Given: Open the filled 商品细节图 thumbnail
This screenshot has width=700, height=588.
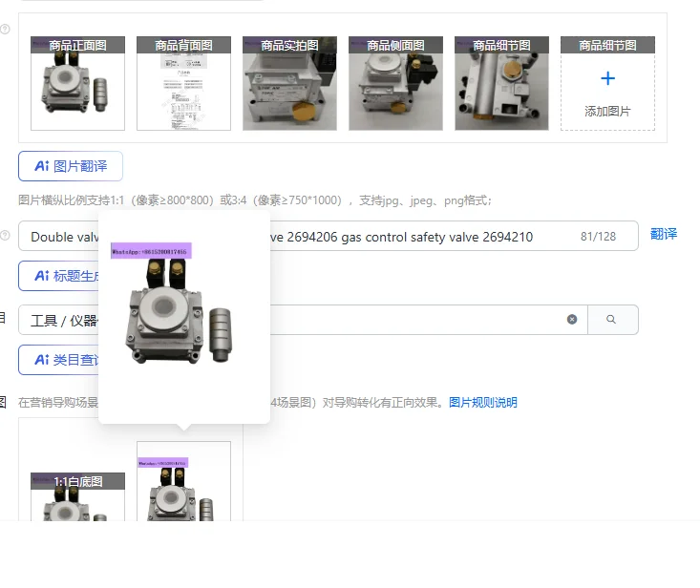Looking at the screenshot, I should coord(501,83).
